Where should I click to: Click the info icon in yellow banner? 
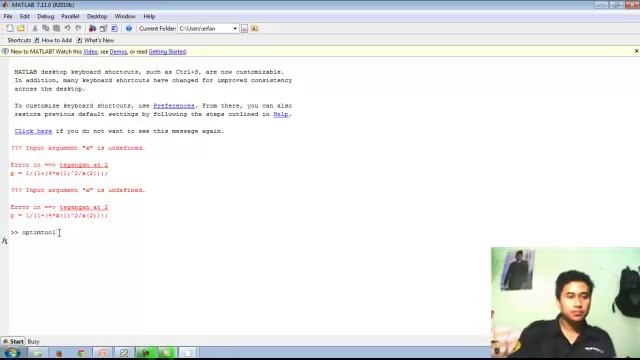[5, 51]
